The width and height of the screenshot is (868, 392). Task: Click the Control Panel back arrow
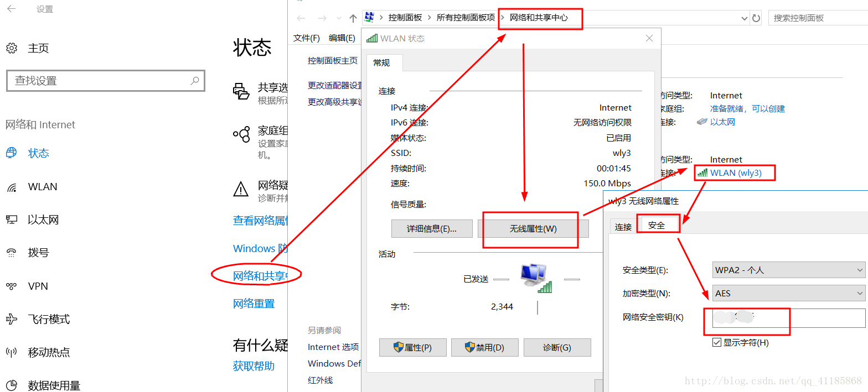301,18
